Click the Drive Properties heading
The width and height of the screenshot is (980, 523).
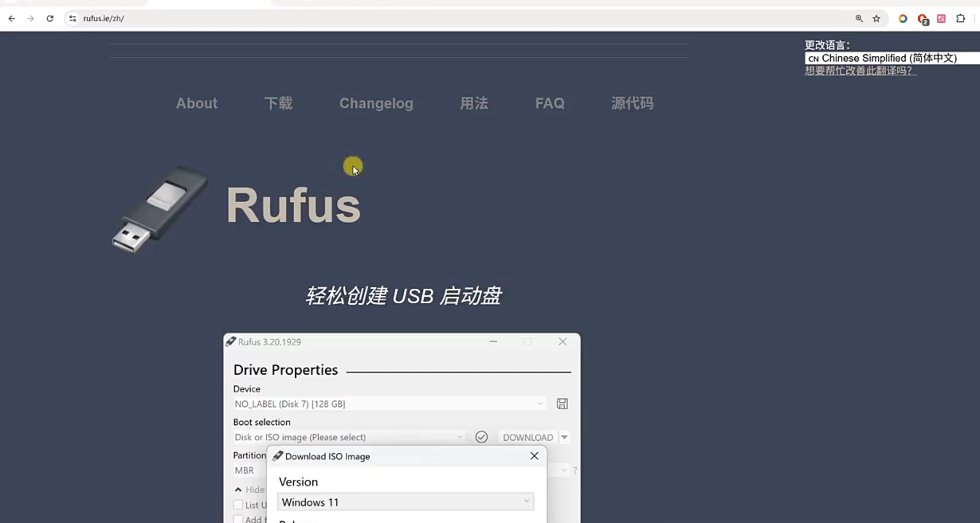(x=285, y=370)
